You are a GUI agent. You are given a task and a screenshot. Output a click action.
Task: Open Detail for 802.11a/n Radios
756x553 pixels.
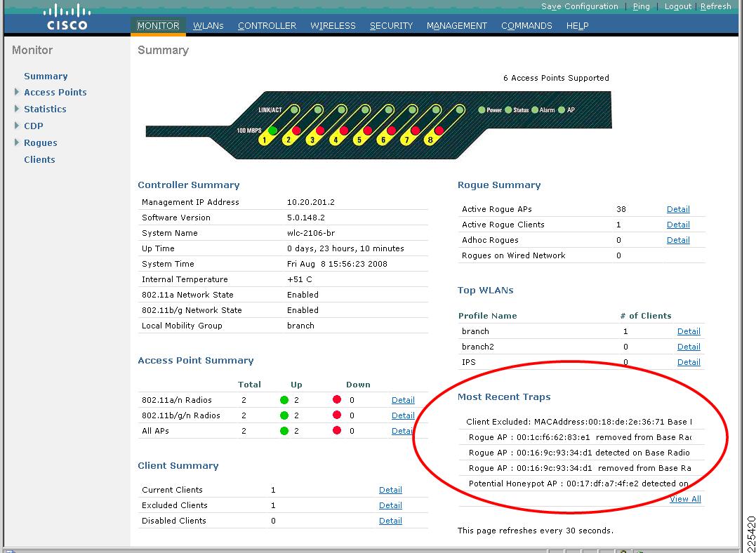tap(403, 400)
